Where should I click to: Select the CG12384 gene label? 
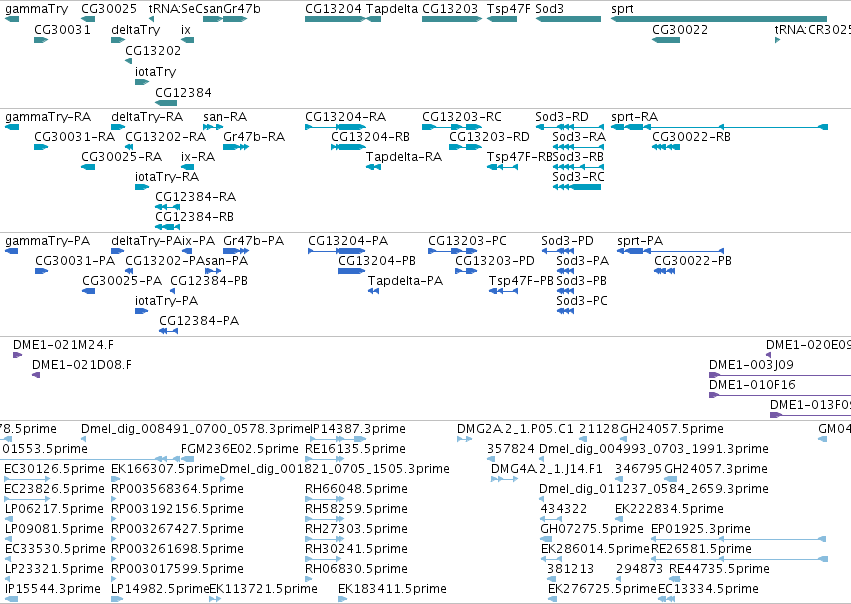[183, 92]
